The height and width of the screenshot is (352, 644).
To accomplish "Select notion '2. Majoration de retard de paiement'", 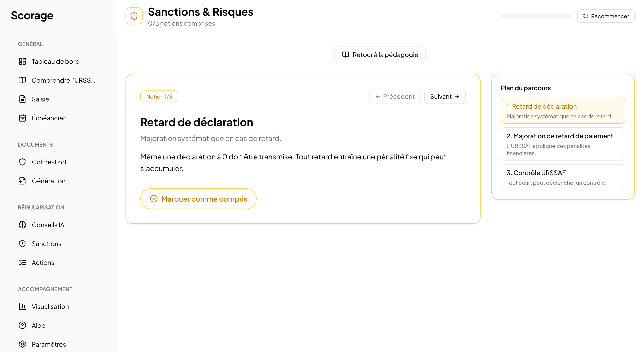I will point(563,144).
